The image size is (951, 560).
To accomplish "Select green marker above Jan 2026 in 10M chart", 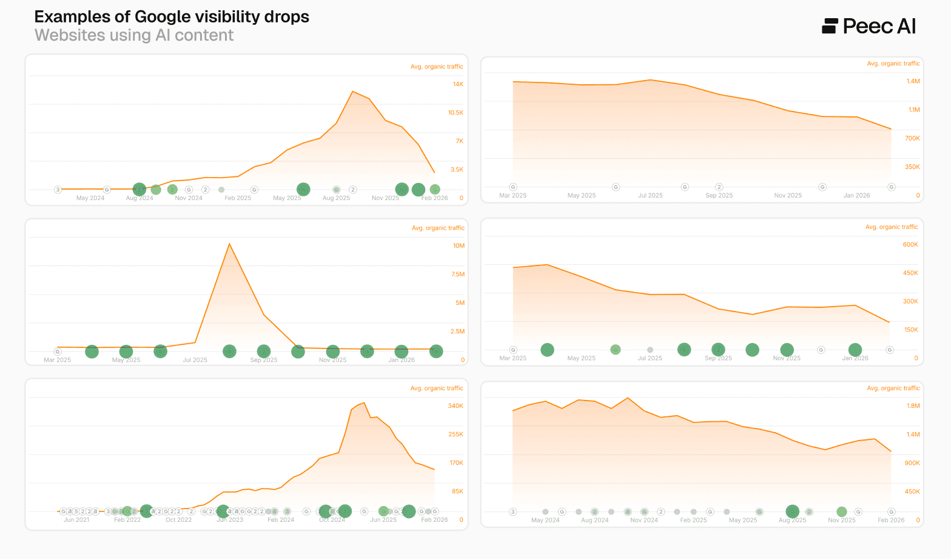I will point(402,352).
